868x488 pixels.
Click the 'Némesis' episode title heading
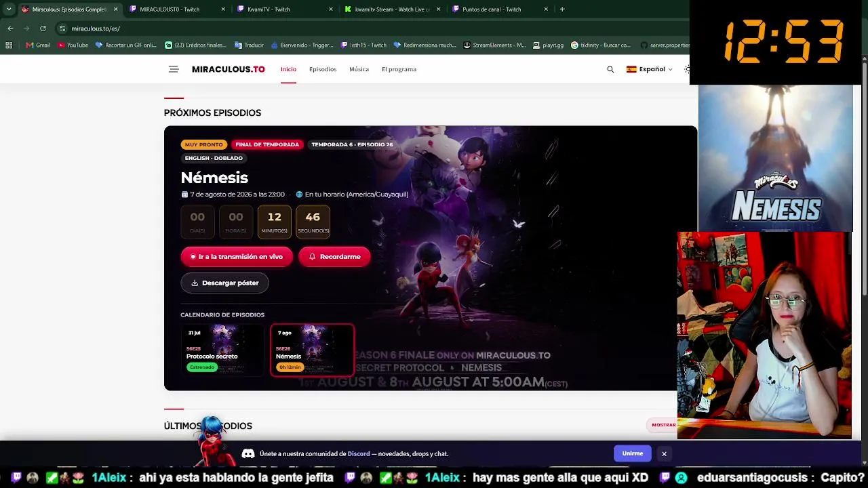(214, 178)
